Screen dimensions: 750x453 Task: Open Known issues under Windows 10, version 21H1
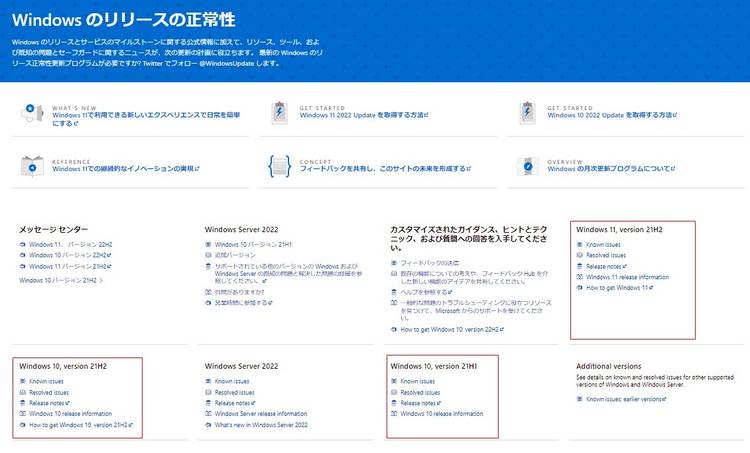[418, 381]
